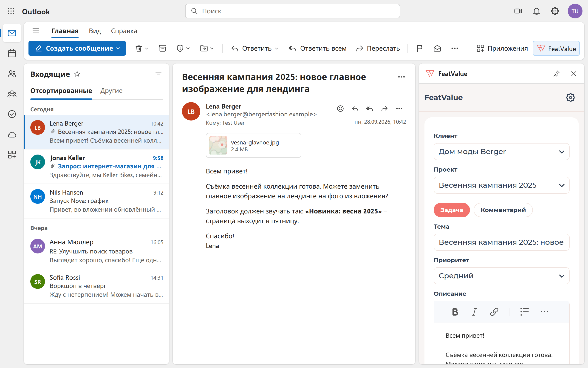Toggle the navigation pane hamburger button
The image size is (588, 368).
point(36,31)
